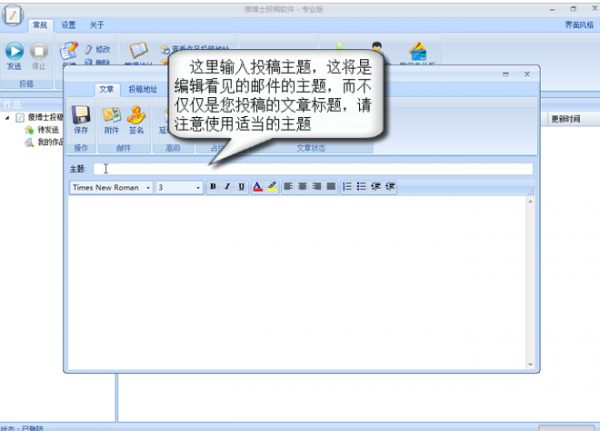Click editor scrollbar down arrow
The height and width of the screenshot is (431, 600).
[530, 364]
